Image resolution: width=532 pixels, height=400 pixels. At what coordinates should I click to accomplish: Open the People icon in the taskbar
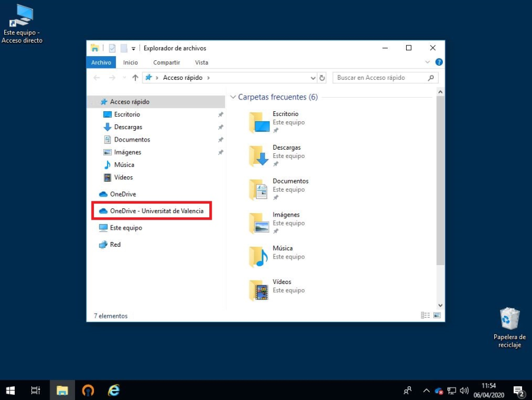[407, 391]
